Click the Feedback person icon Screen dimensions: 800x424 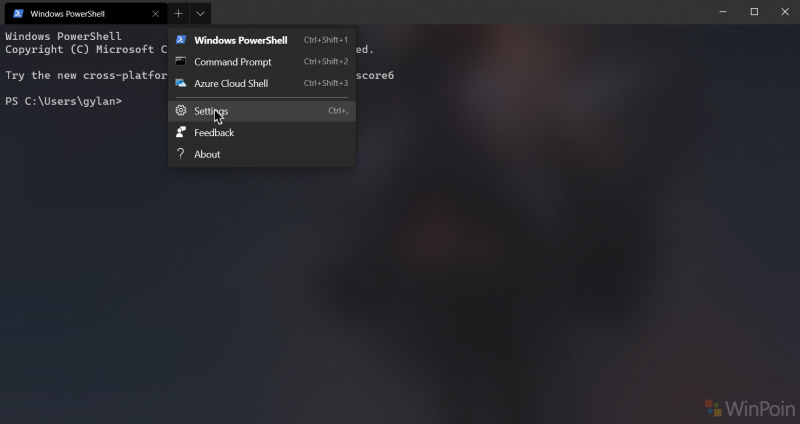[181, 132]
